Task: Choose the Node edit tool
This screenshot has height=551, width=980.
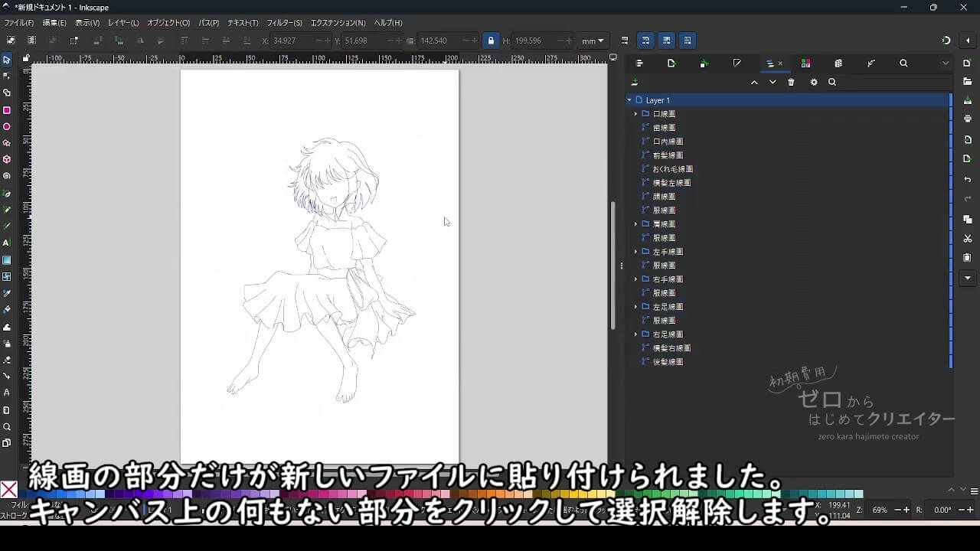Action: (7, 76)
